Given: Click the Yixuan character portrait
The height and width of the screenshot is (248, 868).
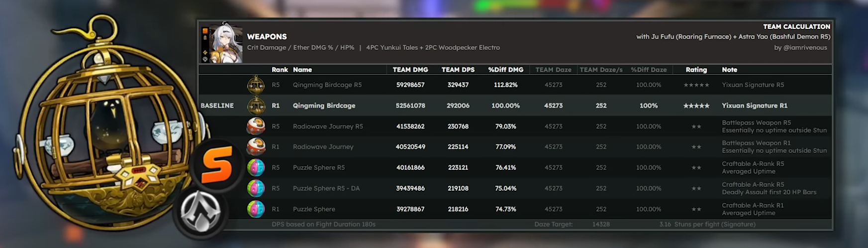Looking at the screenshot, I should [x=225, y=43].
